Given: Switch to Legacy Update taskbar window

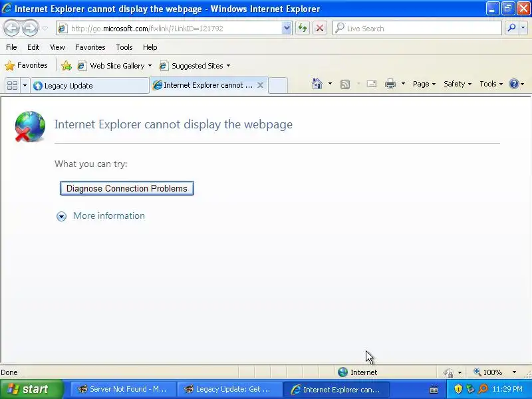Looking at the screenshot, I should coord(229,389).
